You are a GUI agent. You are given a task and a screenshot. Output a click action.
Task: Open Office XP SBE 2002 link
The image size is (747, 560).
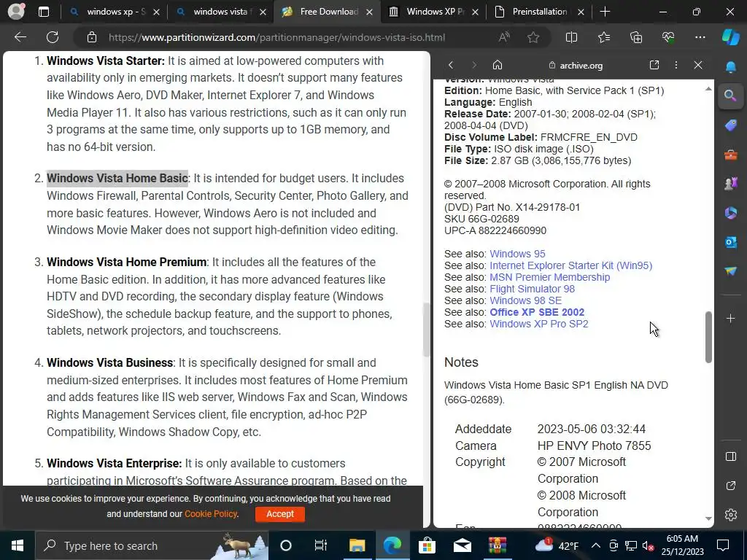(x=537, y=312)
